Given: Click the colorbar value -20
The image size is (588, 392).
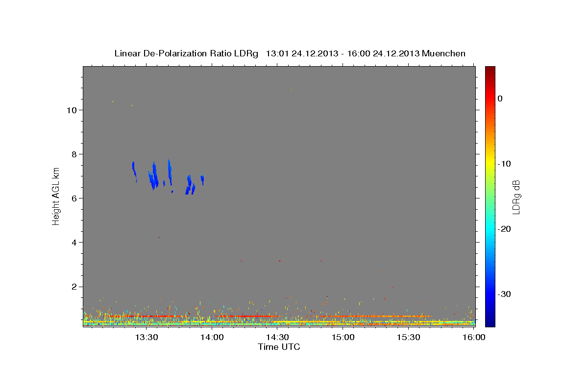Looking at the screenshot, I should coord(504,229).
